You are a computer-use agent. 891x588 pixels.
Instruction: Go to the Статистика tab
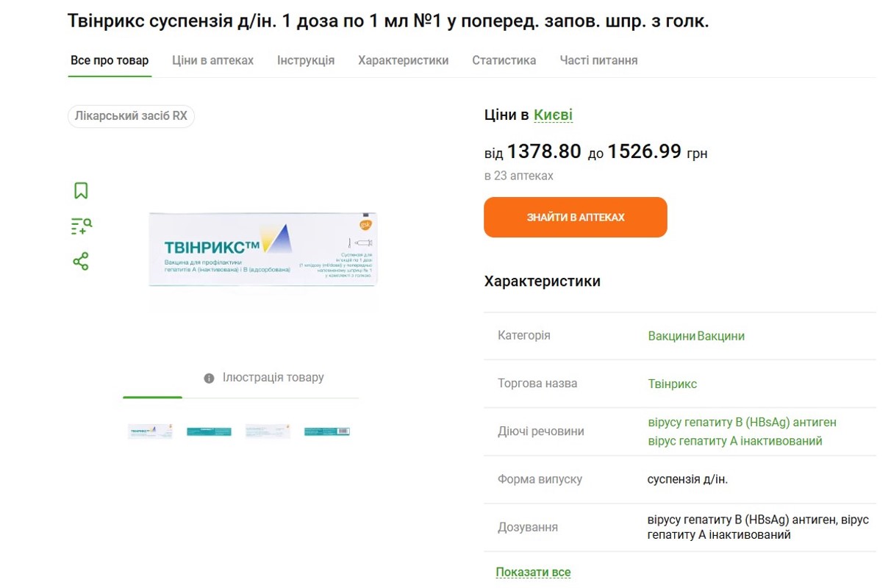504,60
